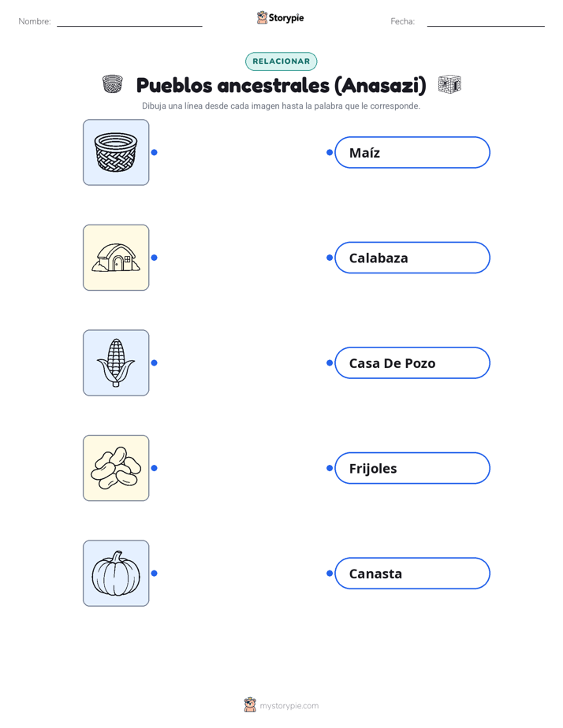The width and height of the screenshot is (563, 728).
Task: Select the blue dot beside Maíz label
Action: [x=330, y=152]
